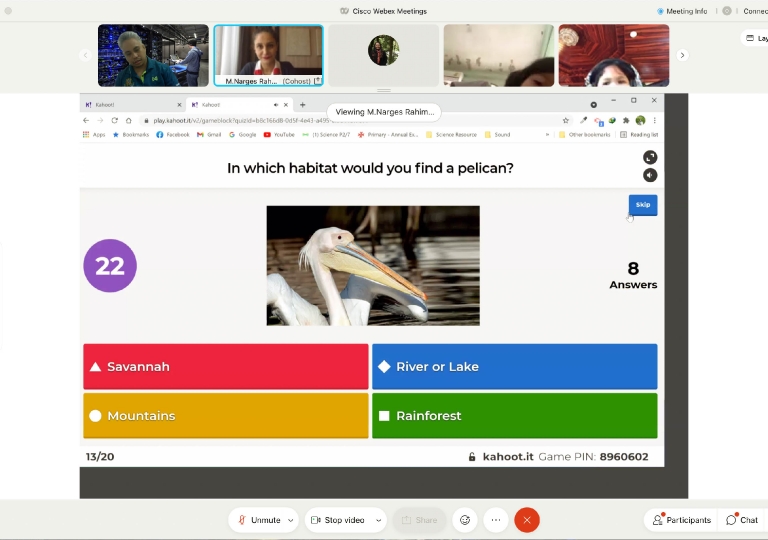The height and width of the screenshot is (540, 768).
Task: Open the Layout button in Webex
Action: pyautogui.click(x=756, y=38)
